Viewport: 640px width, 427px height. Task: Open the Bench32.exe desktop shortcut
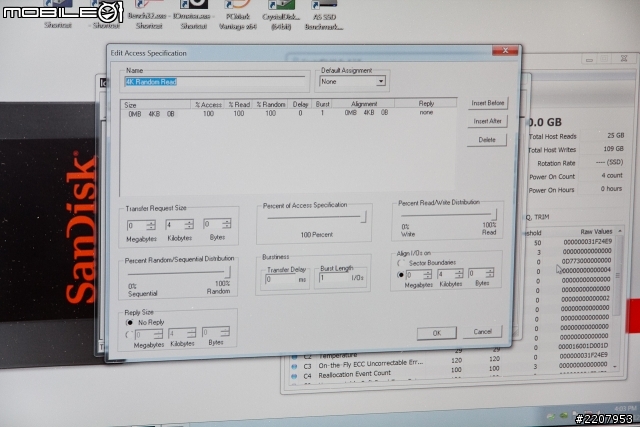tap(148, 16)
